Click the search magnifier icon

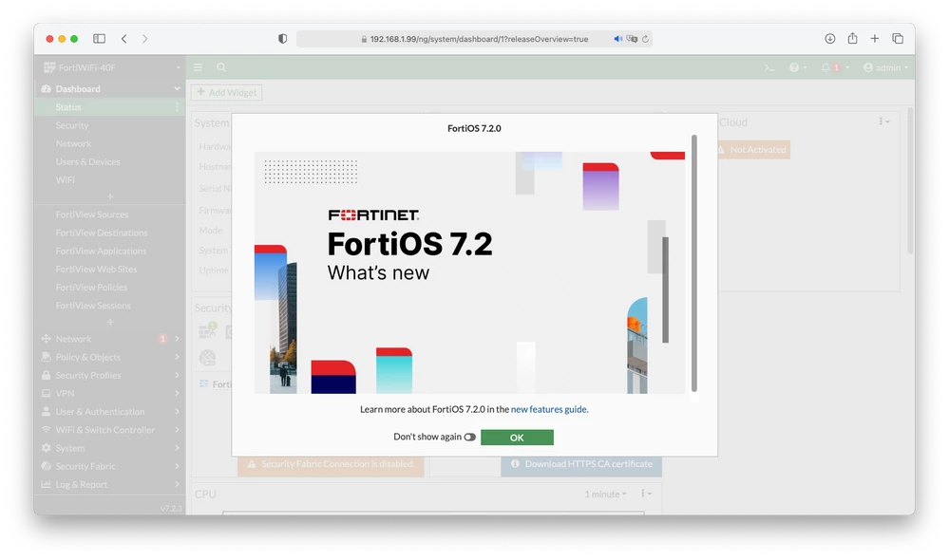click(x=221, y=67)
